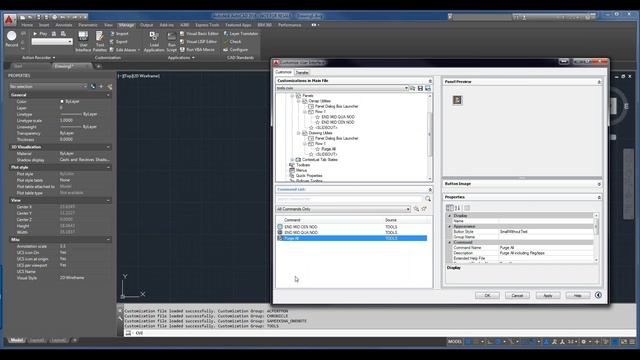Click the Import customization icon
This screenshot has width=640, height=360.
point(112,34)
